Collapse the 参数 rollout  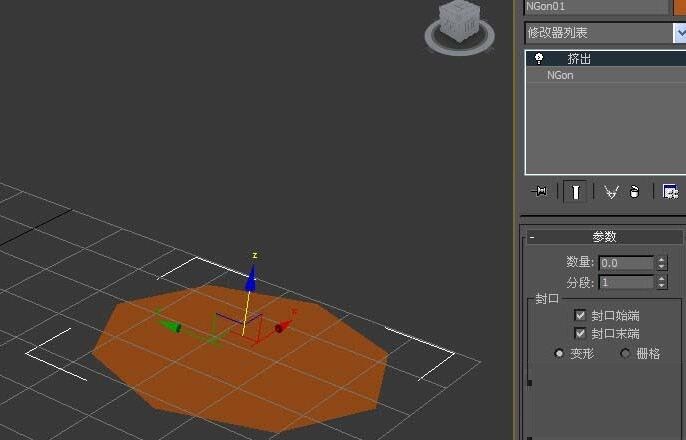[x=604, y=237]
